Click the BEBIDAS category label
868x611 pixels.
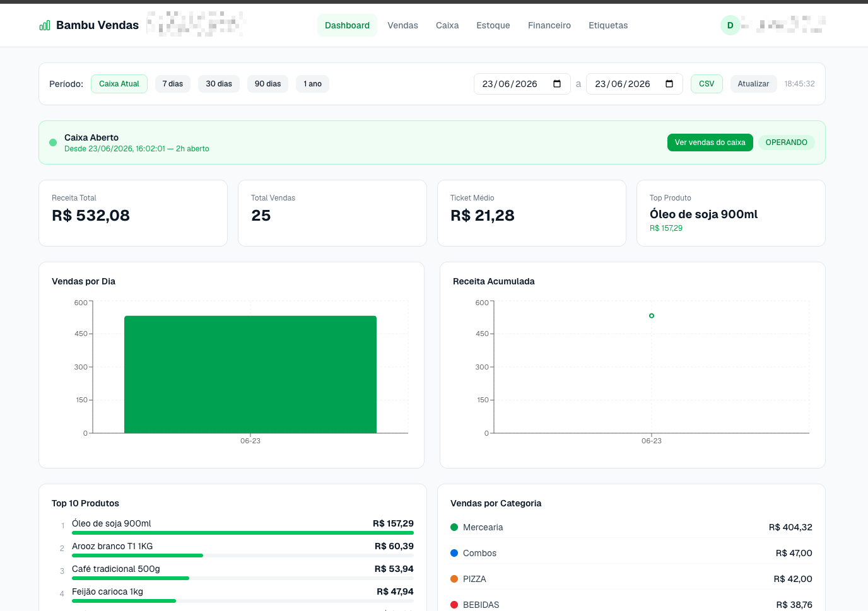(481, 605)
